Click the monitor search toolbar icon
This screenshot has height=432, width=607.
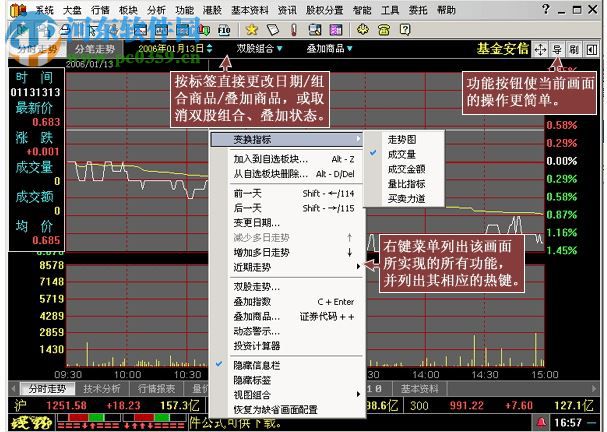point(315,29)
